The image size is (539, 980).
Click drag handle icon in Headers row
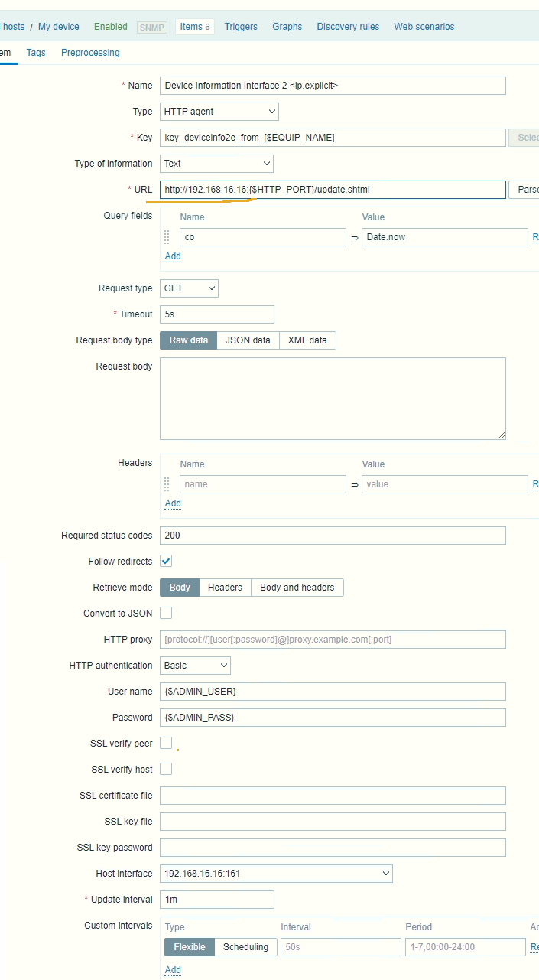(x=167, y=484)
